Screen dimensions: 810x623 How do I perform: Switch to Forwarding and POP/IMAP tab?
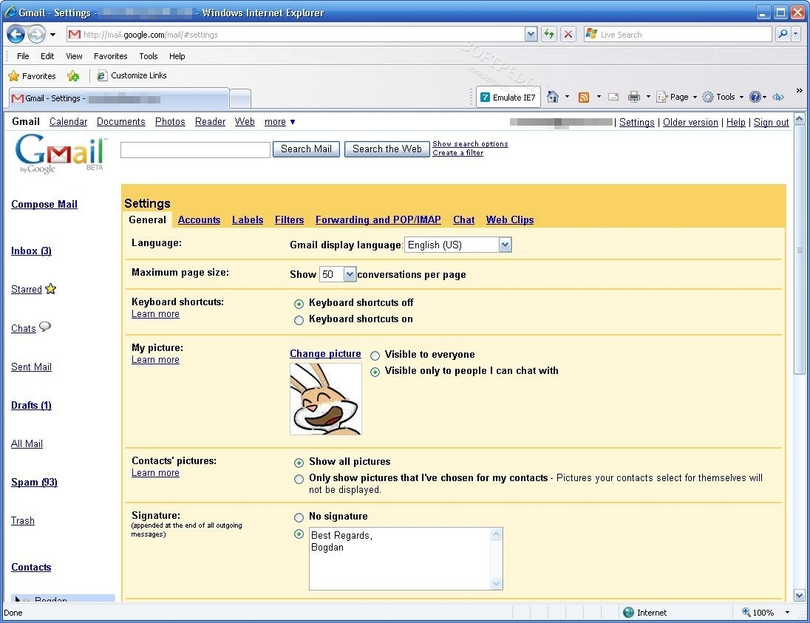click(377, 220)
